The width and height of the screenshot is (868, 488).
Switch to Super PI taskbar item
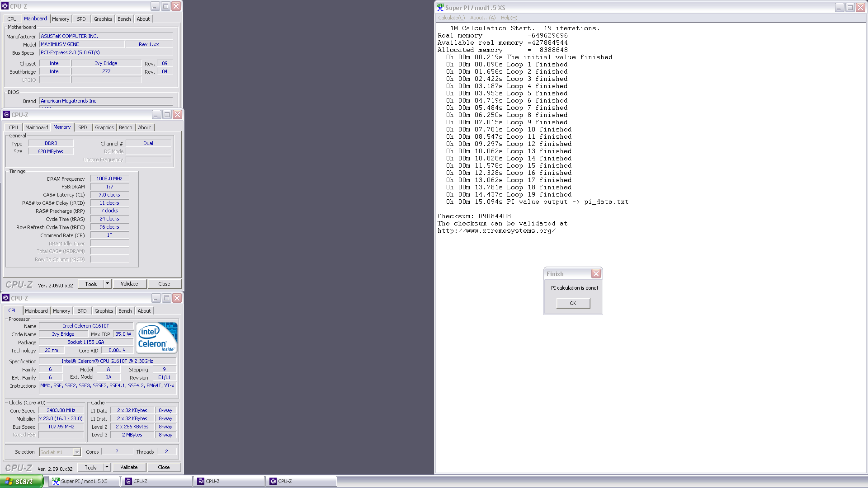pos(84,481)
